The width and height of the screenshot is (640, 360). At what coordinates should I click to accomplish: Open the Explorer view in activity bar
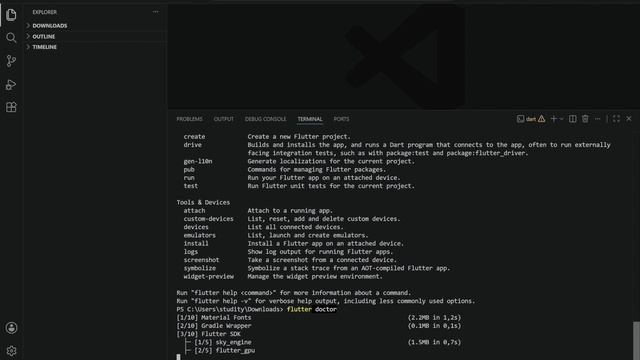(x=11, y=15)
